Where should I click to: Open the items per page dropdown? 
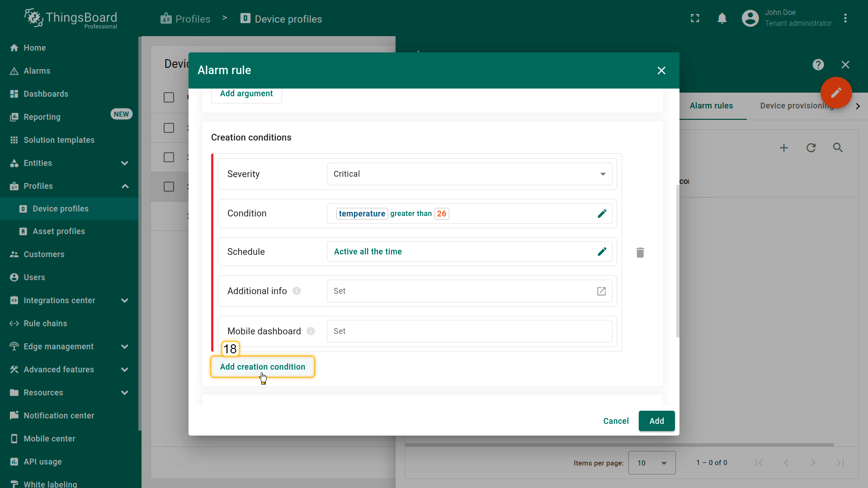(x=651, y=463)
